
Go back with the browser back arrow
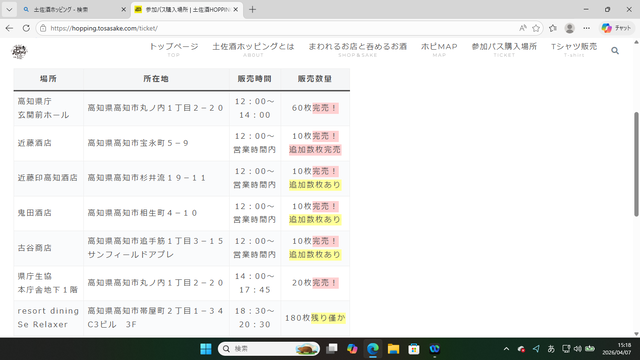(x=9, y=28)
